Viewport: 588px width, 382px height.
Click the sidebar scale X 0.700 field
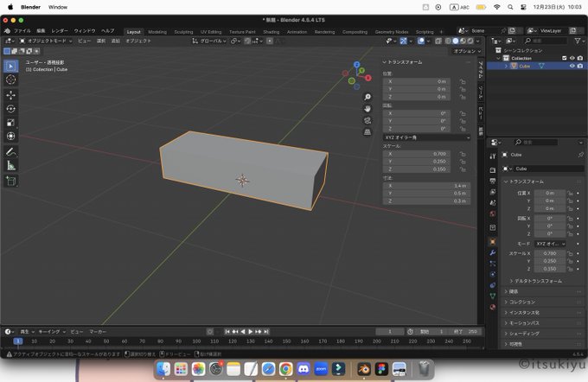click(x=416, y=154)
